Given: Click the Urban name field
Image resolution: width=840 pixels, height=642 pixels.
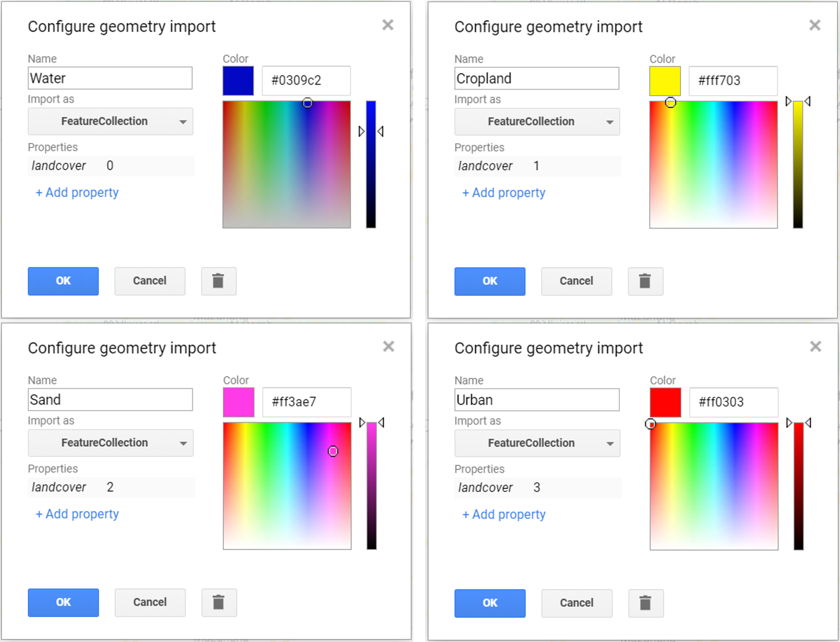Looking at the screenshot, I should pyautogui.click(x=537, y=400).
